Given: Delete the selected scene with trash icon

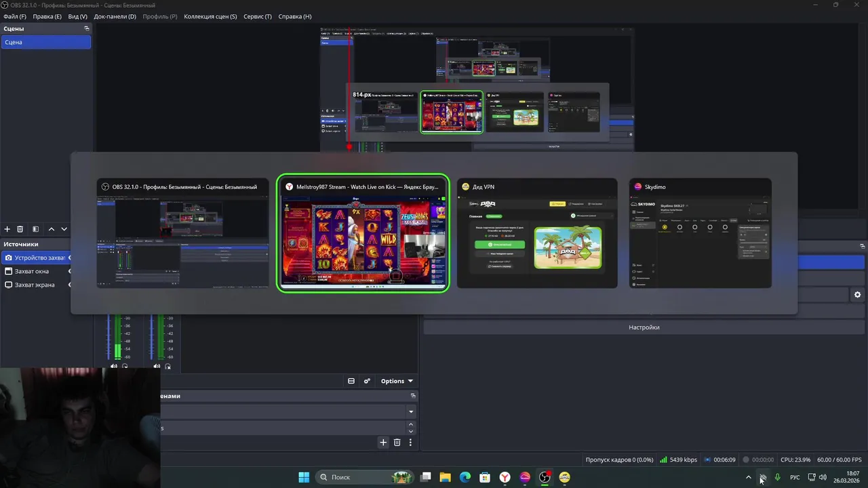Looking at the screenshot, I should [20, 229].
